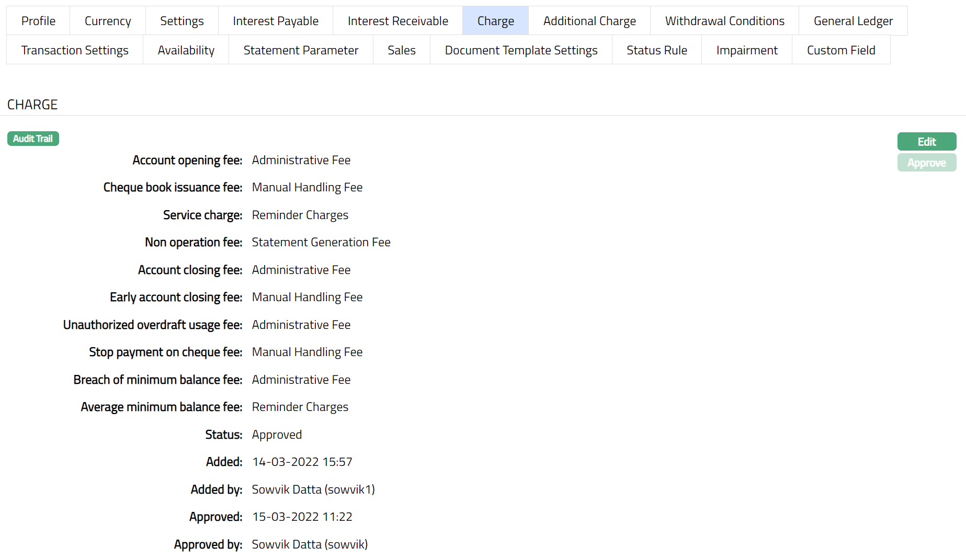Image resolution: width=966 pixels, height=560 pixels.
Task: Switch to General Ledger tab
Action: (x=853, y=21)
